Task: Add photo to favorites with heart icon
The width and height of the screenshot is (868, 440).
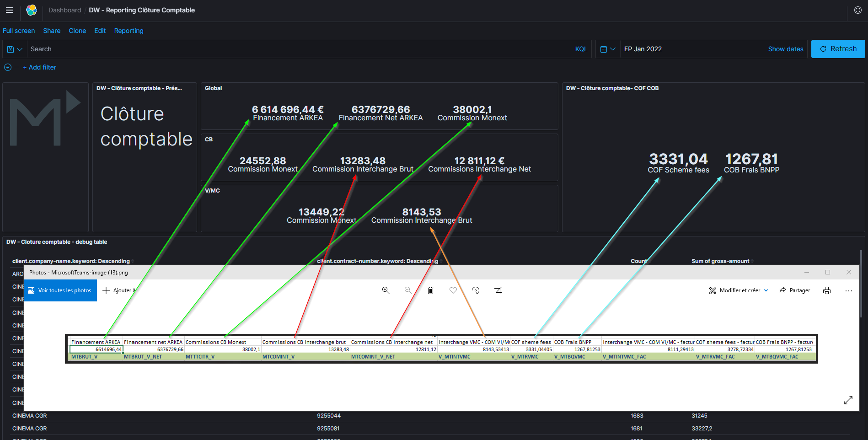Action: (x=453, y=290)
